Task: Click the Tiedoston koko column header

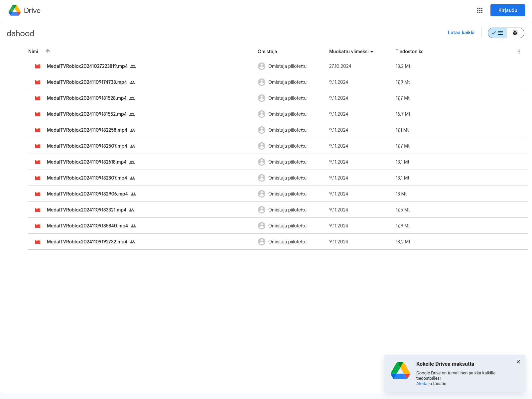Action: (409, 52)
